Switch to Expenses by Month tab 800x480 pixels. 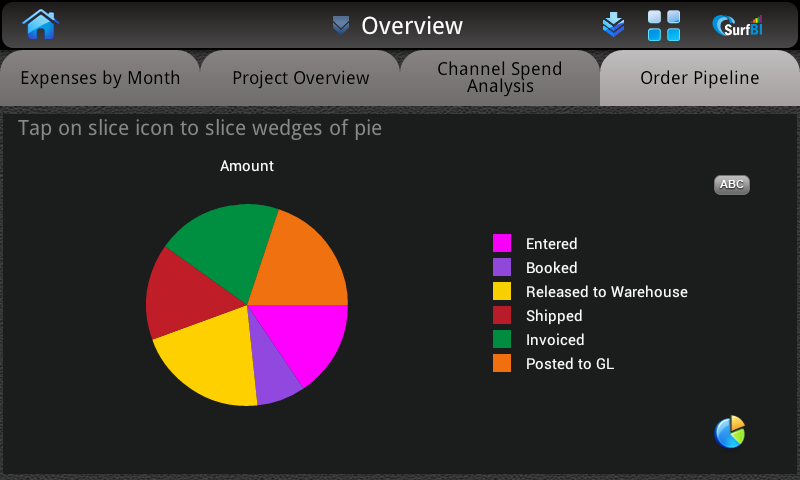pyautogui.click(x=100, y=78)
